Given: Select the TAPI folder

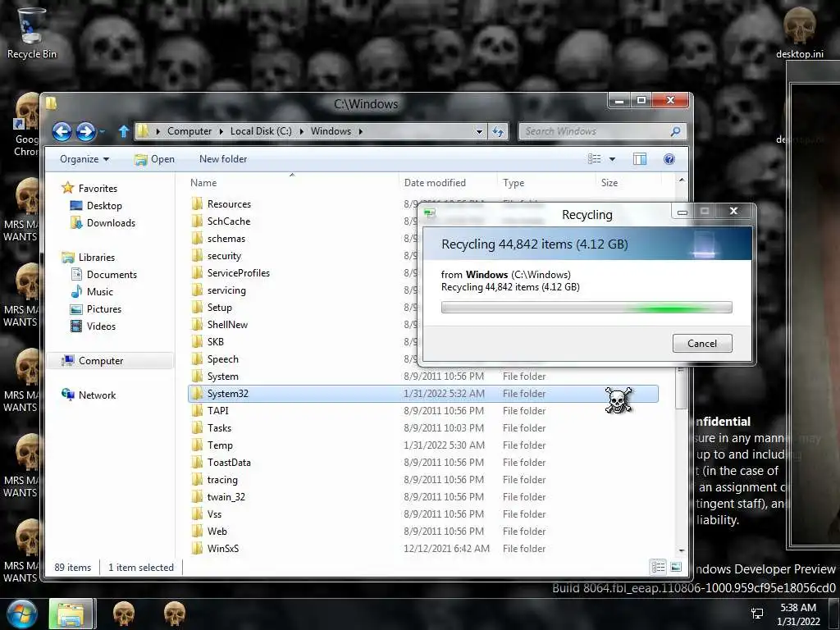Looking at the screenshot, I should [x=423, y=410].
